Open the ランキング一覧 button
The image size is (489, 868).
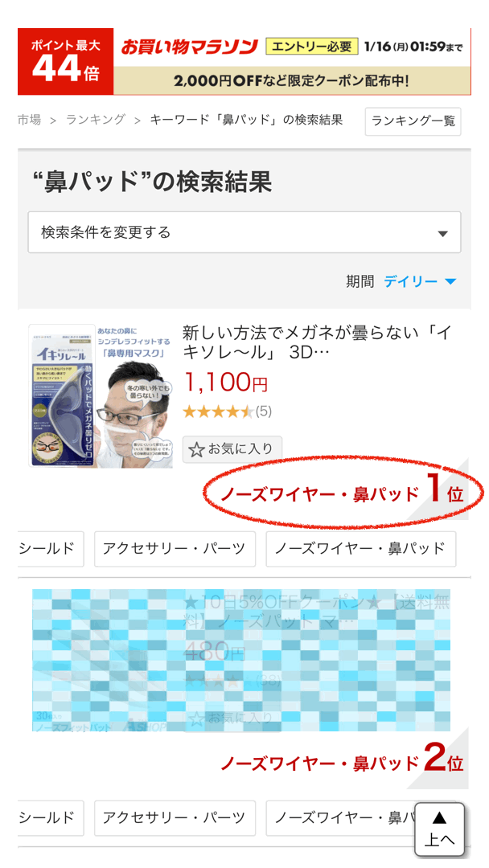[x=413, y=121]
